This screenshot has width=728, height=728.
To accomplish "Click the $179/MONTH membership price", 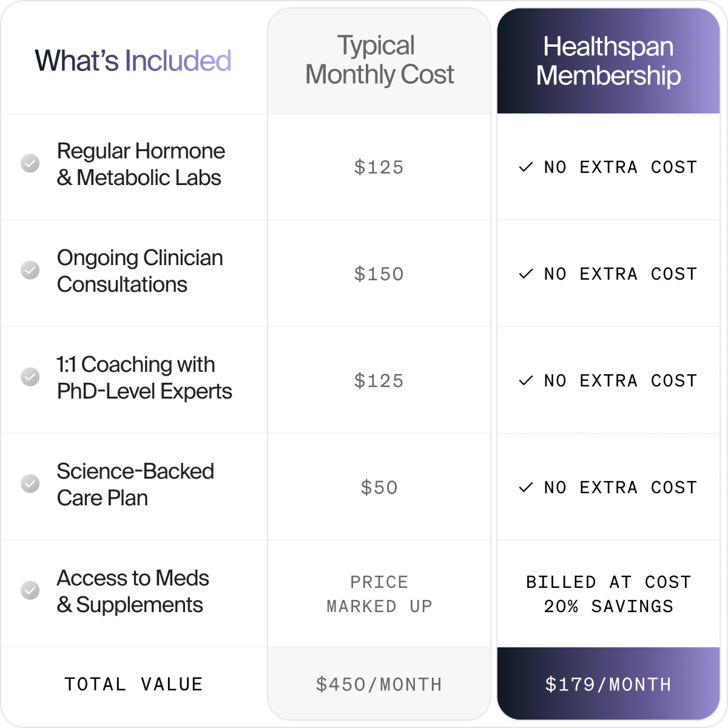I will pyautogui.click(x=608, y=684).
